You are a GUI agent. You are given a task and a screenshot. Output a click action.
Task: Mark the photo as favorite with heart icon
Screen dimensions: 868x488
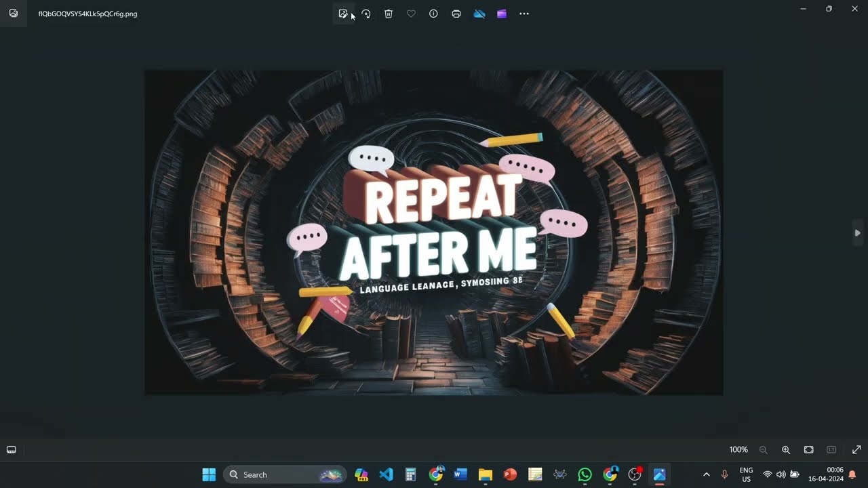pyautogui.click(x=411, y=14)
